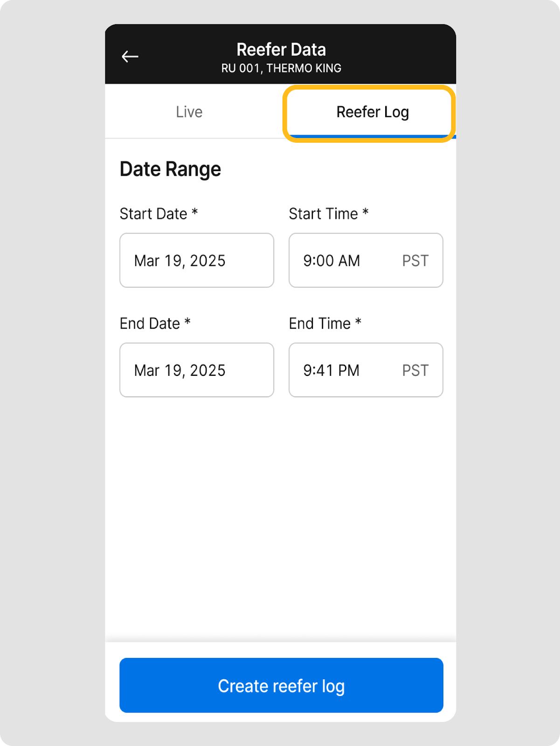Click the Start Date label text

pos(153,214)
